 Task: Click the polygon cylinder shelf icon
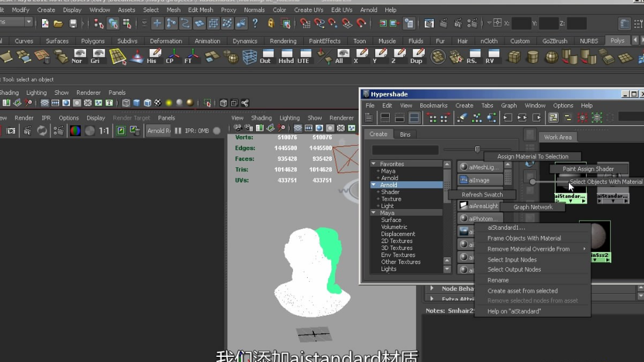pyautogui.click(x=533, y=56)
